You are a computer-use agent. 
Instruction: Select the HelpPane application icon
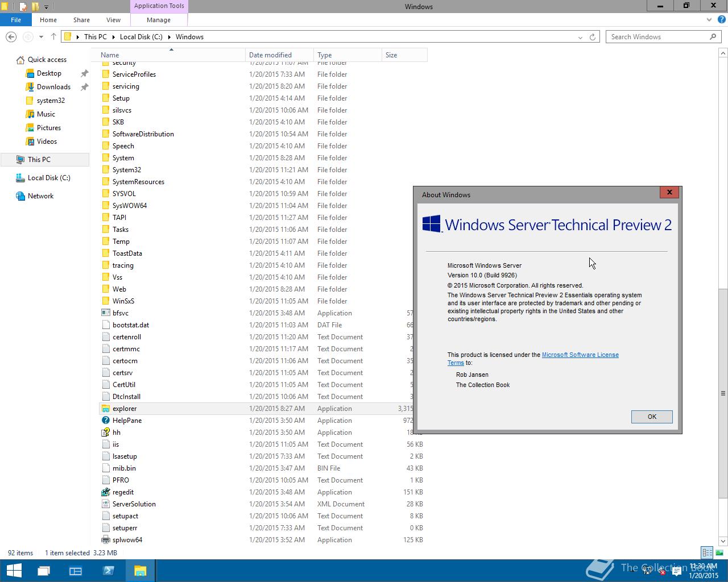pyautogui.click(x=105, y=420)
